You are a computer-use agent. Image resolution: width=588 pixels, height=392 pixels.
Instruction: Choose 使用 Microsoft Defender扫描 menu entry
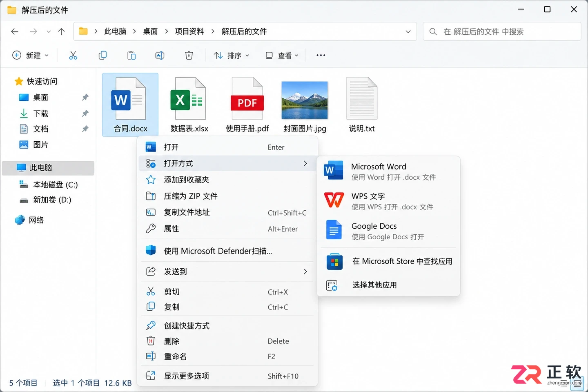pyautogui.click(x=227, y=251)
